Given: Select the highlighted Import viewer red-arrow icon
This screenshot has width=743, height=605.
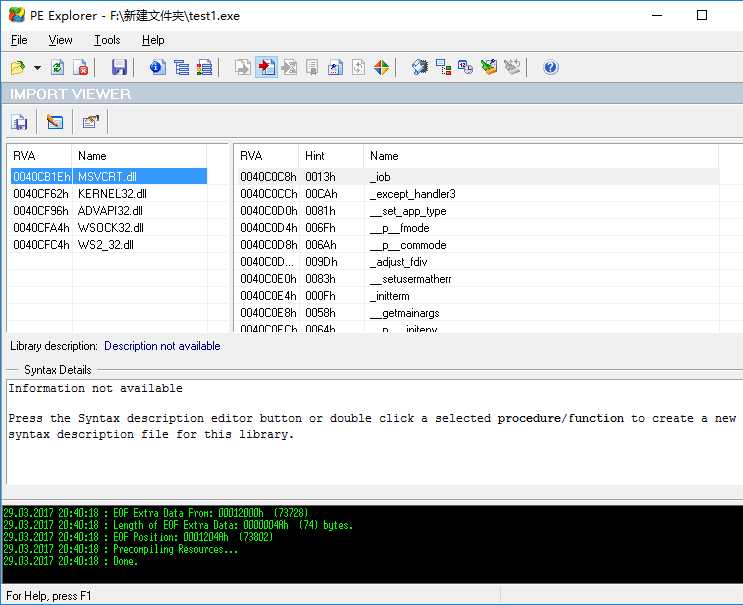Looking at the screenshot, I should pyautogui.click(x=267, y=67).
